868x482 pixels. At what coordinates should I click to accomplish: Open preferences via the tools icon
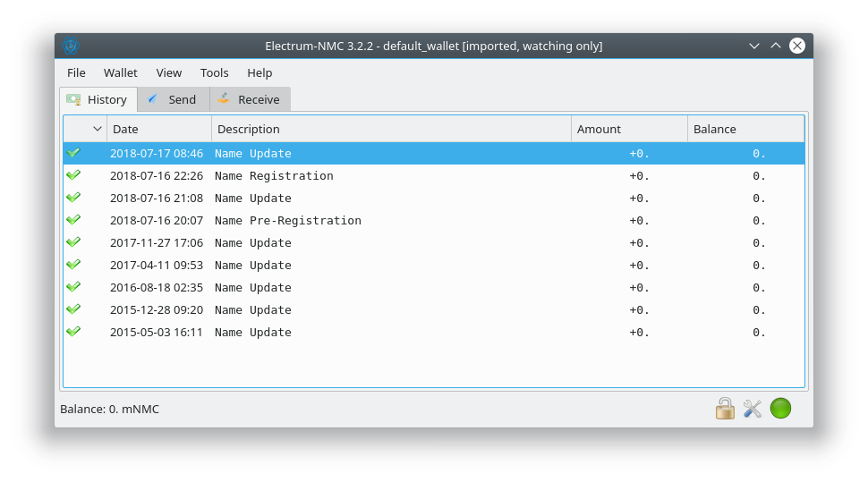[x=753, y=409]
